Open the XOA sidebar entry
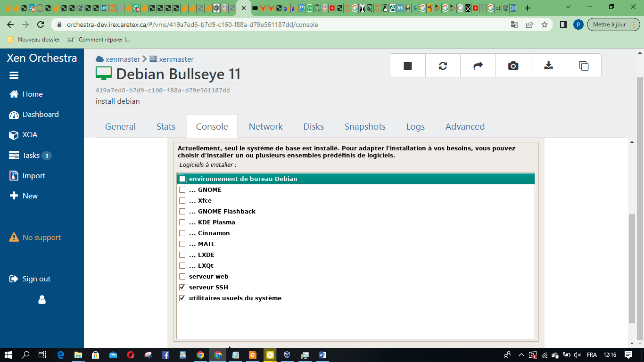This screenshot has width=644, height=362. pyautogui.click(x=23, y=135)
